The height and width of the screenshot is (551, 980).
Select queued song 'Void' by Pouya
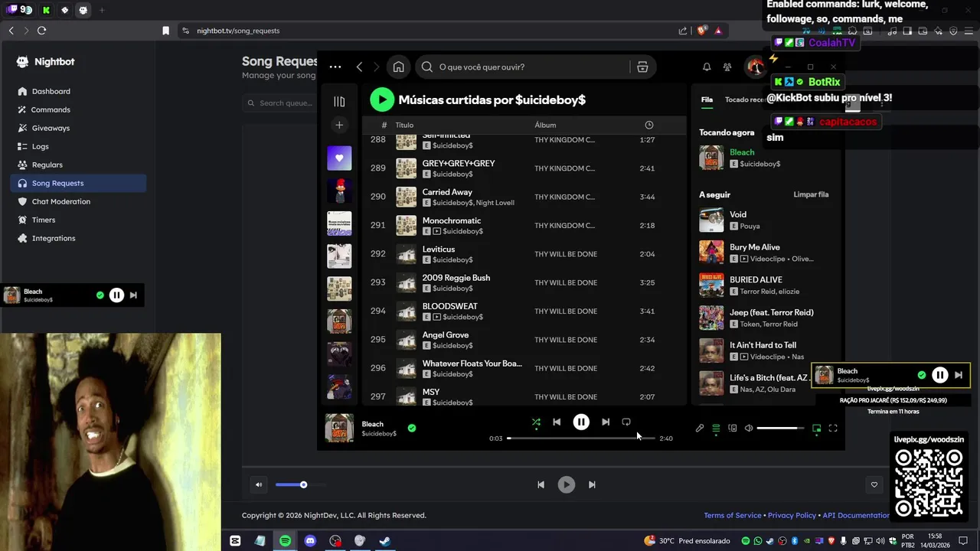pyautogui.click(x=765, y=220)
